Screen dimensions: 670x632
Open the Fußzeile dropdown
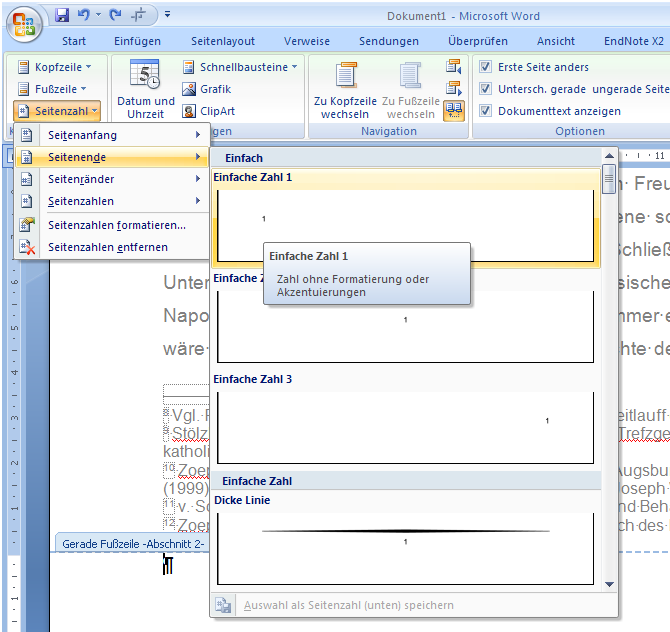(x=52, y=89)
